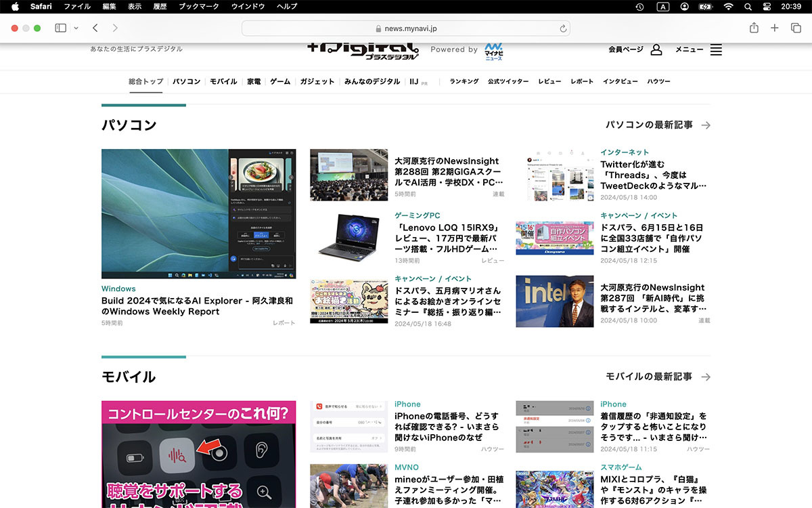Open 会員ページ user icon
812x508 pixels.
point(656,49)
